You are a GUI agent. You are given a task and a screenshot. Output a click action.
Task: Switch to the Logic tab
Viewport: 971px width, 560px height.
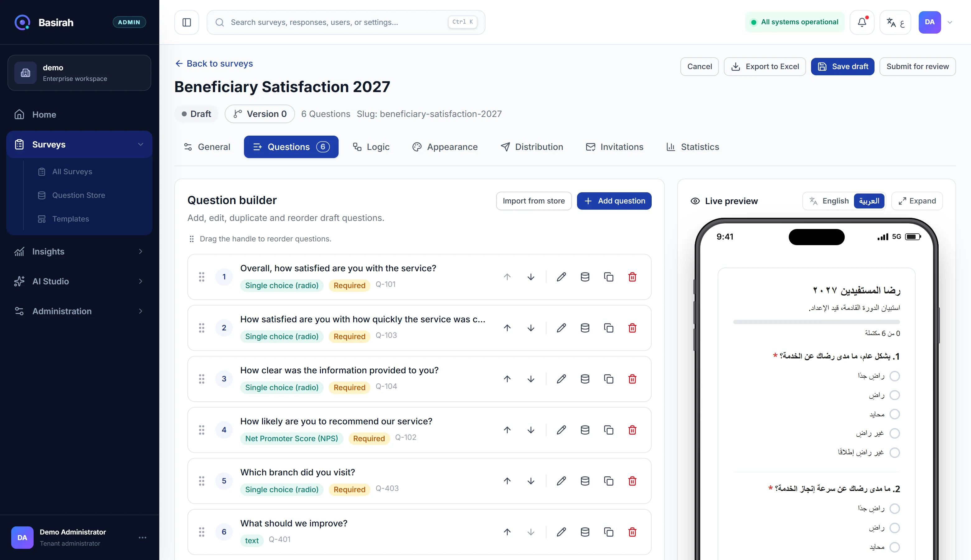(371, 147)
